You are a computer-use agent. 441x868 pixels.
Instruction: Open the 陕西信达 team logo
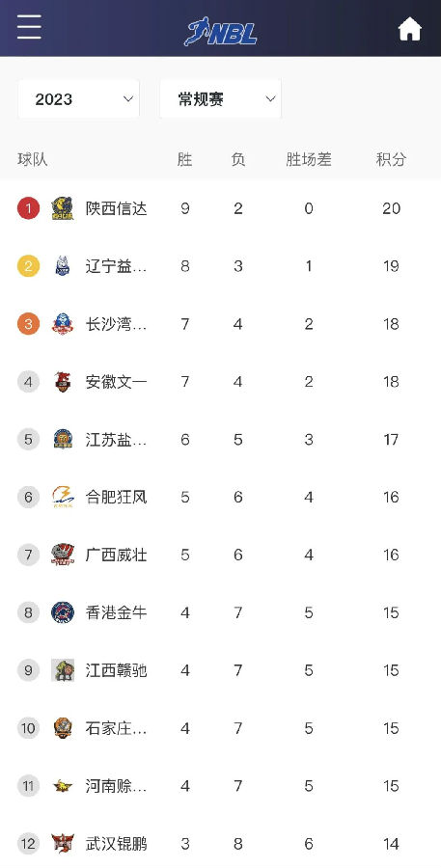point(63,208)
